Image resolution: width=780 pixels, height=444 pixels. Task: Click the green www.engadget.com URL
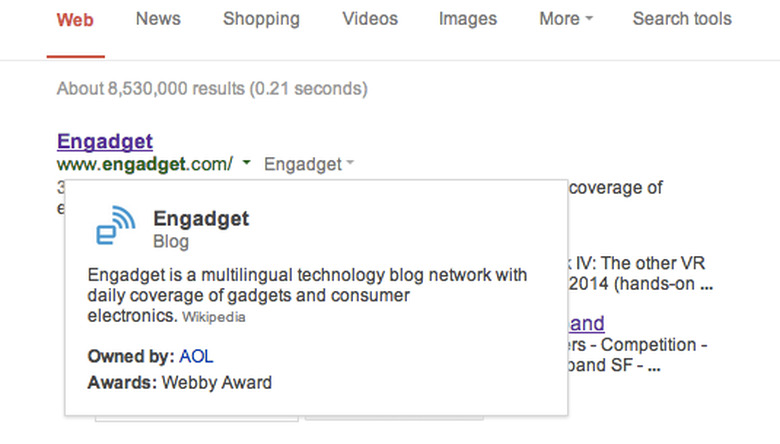145,164
